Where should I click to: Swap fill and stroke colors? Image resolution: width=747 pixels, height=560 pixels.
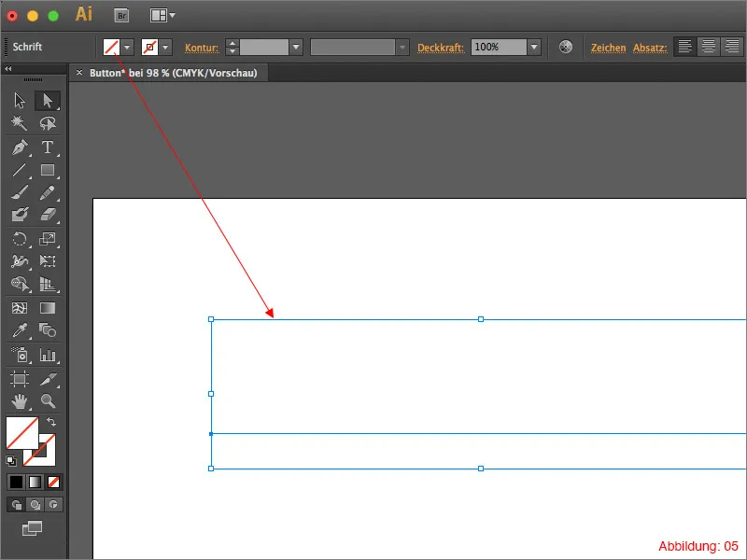coord(51,422)
